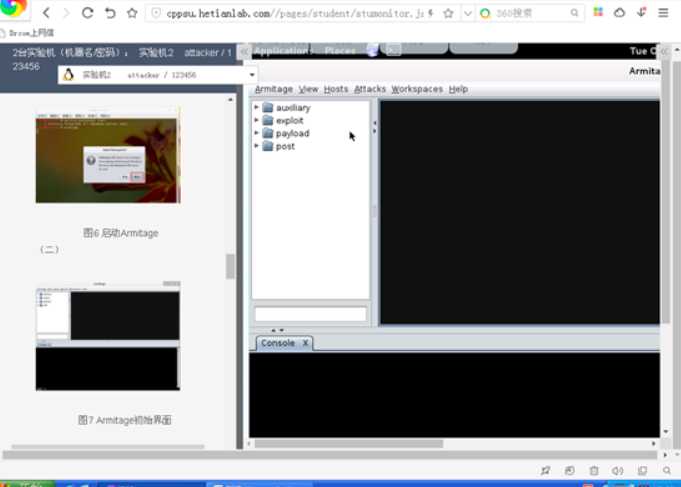Click the Tue clock in the remote panel
Image resolution: width=681 pixels, height=487 pixels.
click(644, 51)
